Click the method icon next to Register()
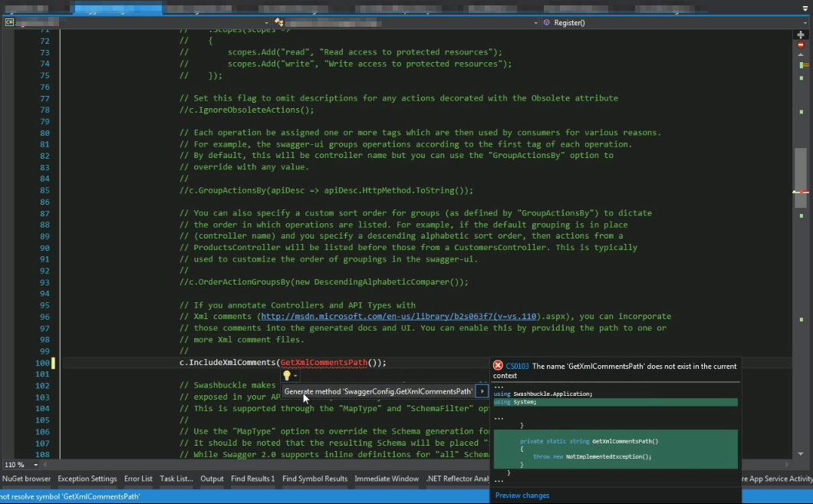This screenshot has width=813, height=504. (547, 23)
